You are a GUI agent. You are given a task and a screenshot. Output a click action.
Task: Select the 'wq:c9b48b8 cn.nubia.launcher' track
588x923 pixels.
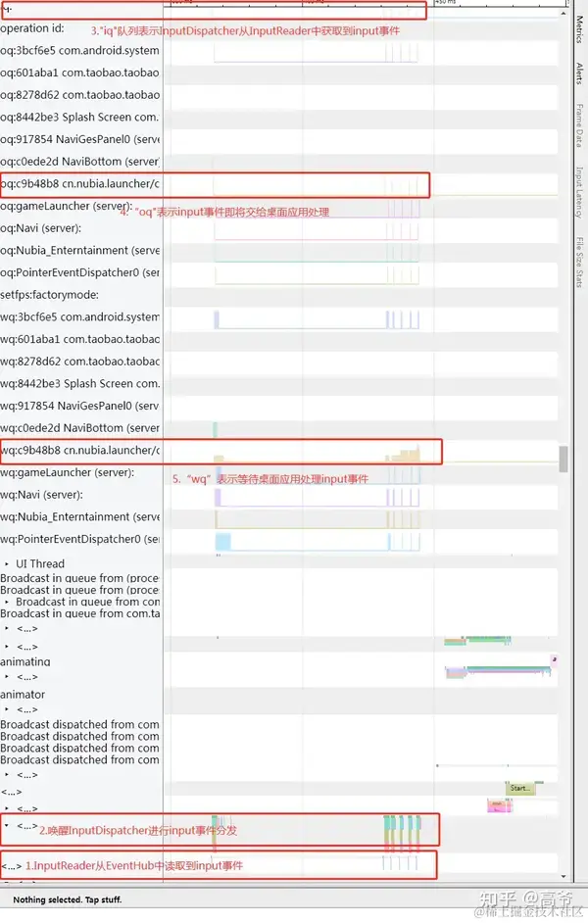(x=80, y=451)
